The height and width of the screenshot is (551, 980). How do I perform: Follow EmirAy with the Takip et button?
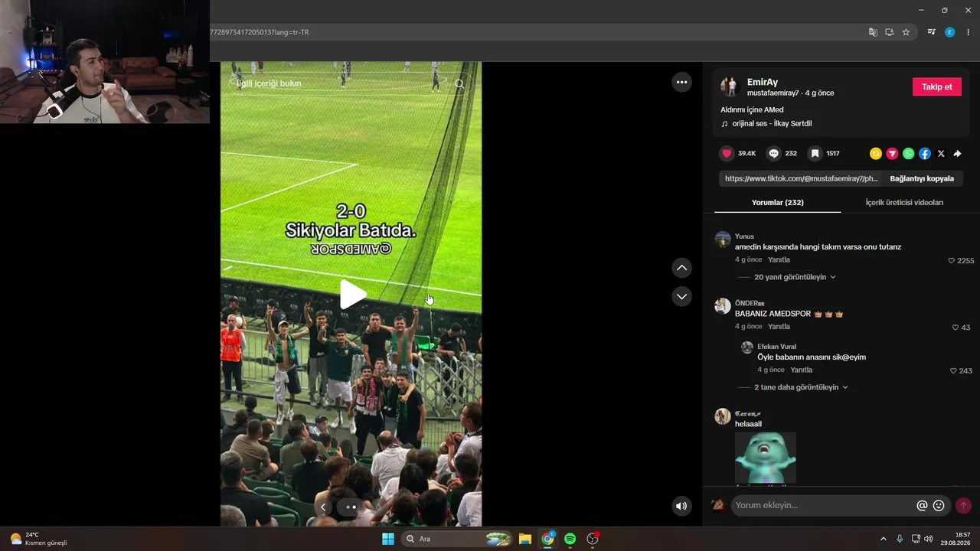936,86
